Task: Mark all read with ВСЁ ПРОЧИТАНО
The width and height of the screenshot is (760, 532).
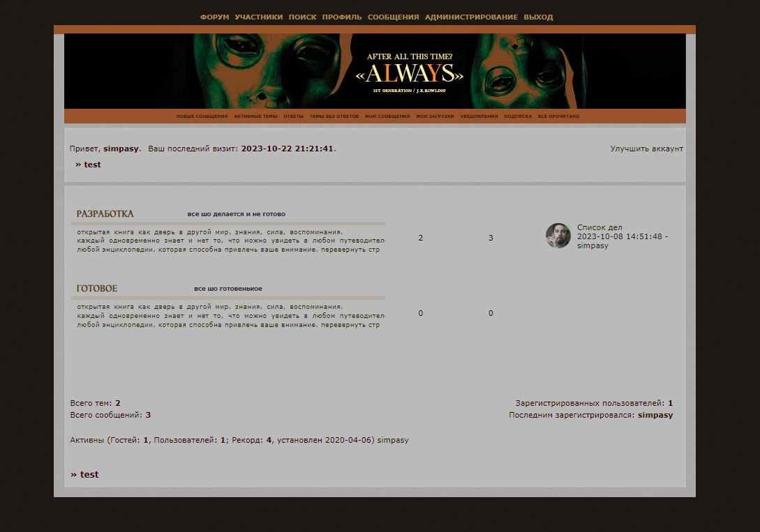Action: 558,116
